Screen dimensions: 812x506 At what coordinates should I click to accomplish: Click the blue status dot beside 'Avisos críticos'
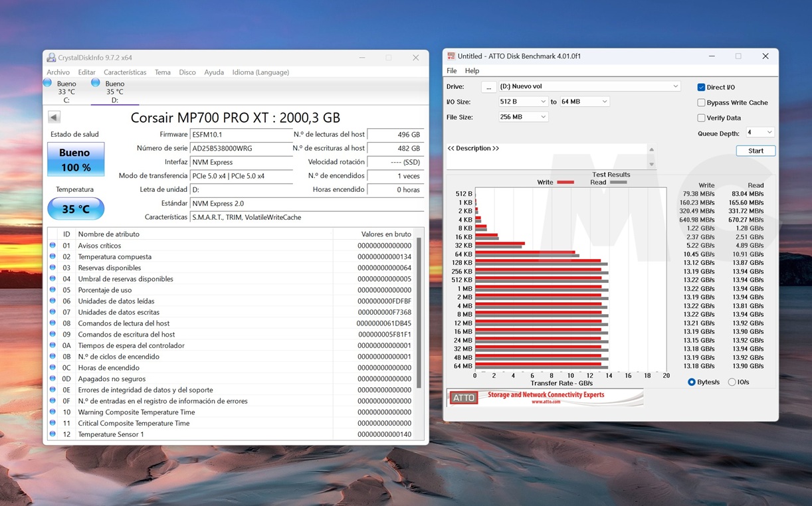52,246
